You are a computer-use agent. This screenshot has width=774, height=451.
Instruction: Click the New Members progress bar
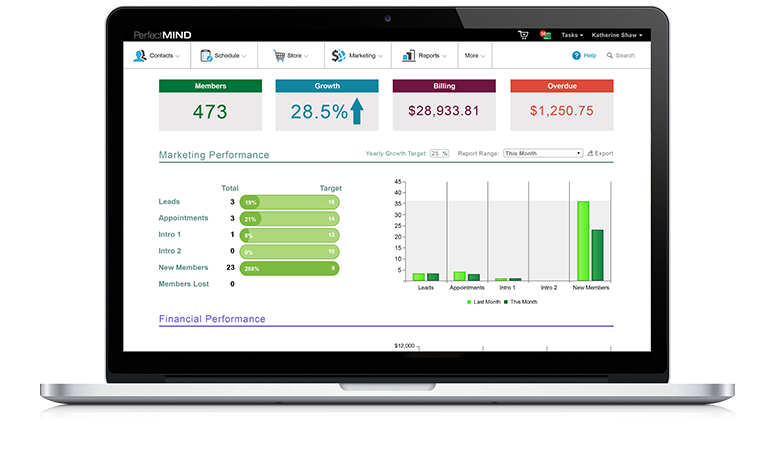pos(289,268)
